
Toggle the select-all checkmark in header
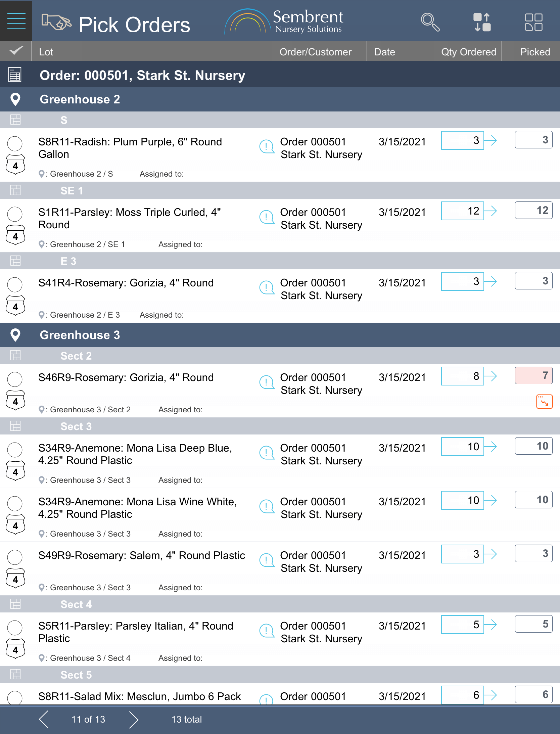16,51
